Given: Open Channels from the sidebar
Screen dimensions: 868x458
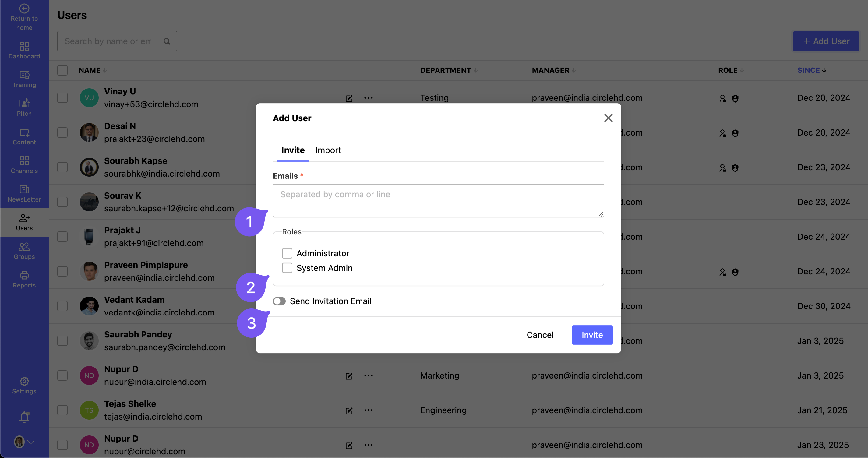Looking at the screenshot, I should click(24, 165).
